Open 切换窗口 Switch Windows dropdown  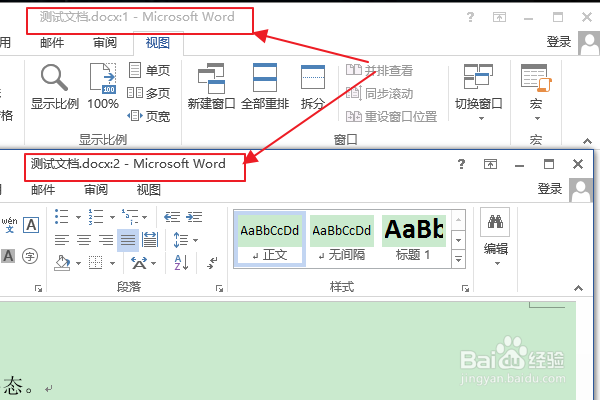[x=478, y=92]
